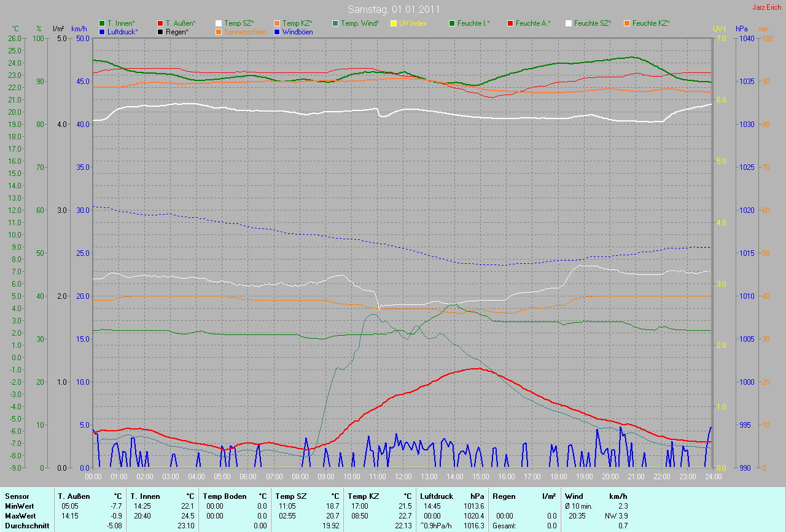
Task: Click the yellow UV Index legend square
Action: coord(394,23)
